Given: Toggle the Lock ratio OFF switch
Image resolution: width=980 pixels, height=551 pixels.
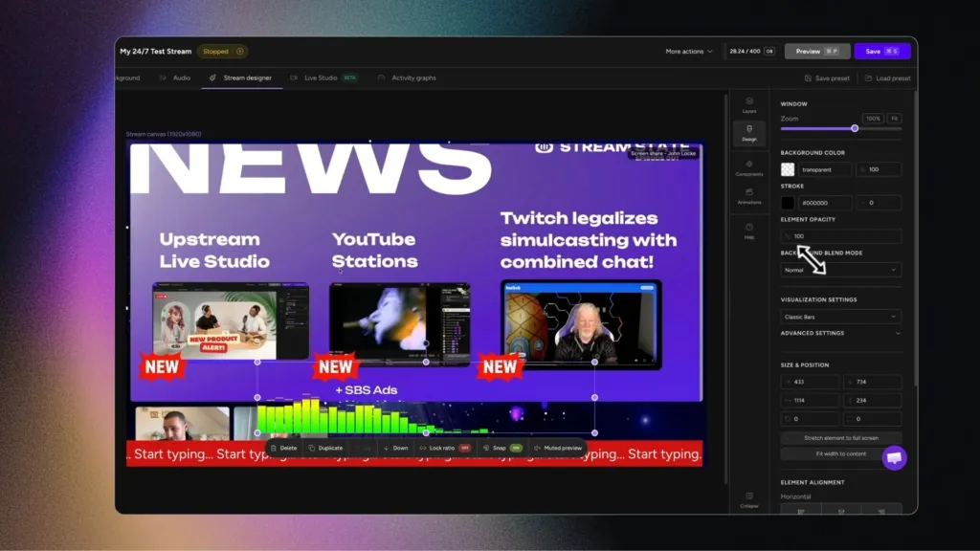Looking at the screenshot, I should click(464, 448).
